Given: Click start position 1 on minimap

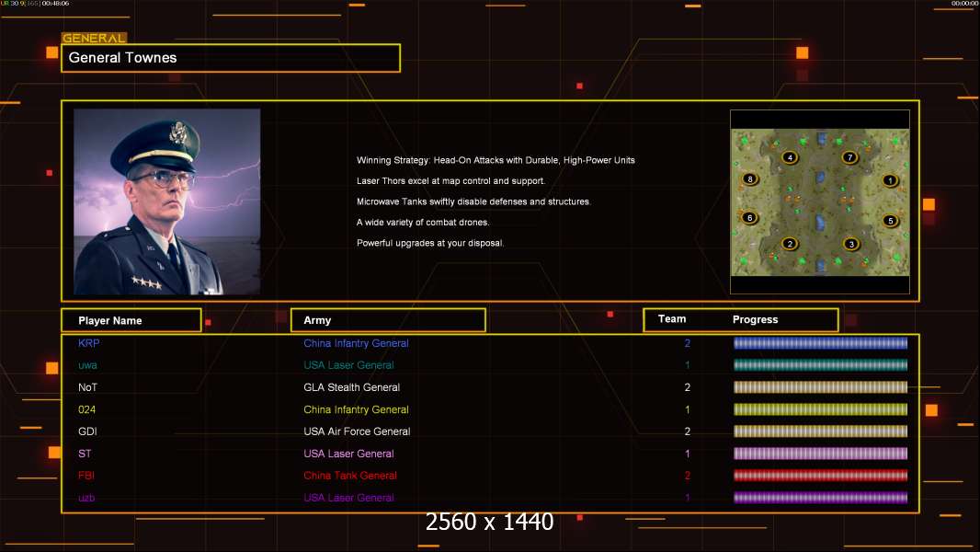Looking at the screenshot, I should pos(890,180).
